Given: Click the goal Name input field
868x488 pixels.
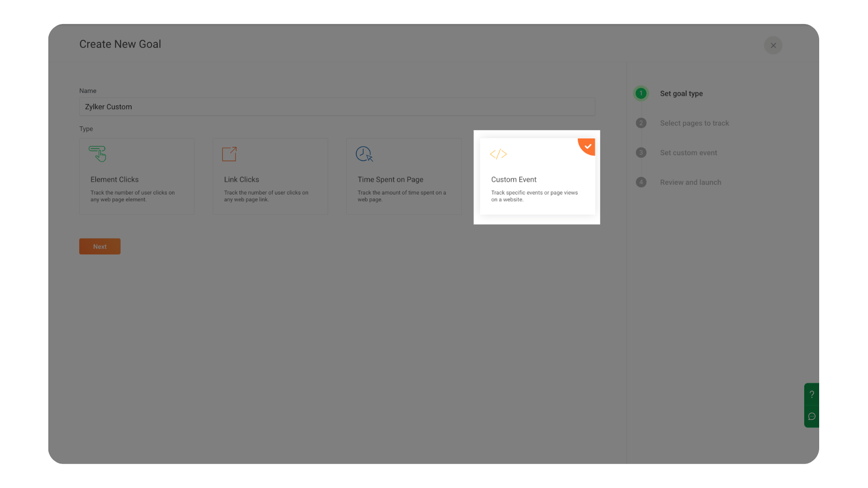Looking at the screenshot, I should pyautogui.click(x=337, y=107).
